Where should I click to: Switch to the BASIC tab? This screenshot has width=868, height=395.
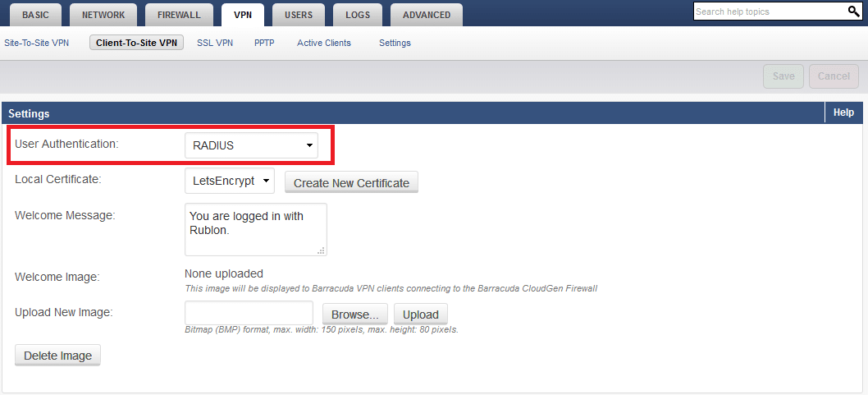[x=35, y=15]
